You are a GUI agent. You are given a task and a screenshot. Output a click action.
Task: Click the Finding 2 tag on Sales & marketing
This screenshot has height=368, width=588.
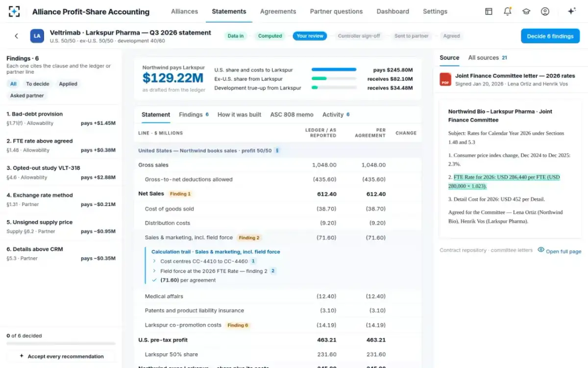coord(249,237)
